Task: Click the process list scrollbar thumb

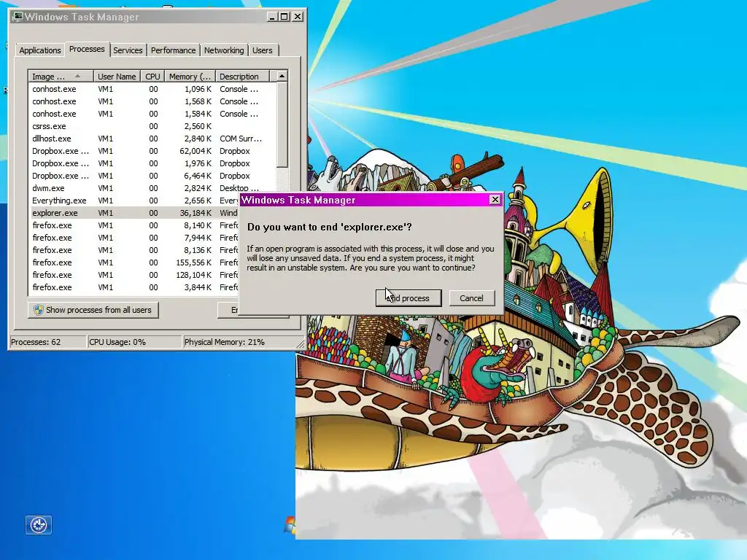Action: click(282, 125)
